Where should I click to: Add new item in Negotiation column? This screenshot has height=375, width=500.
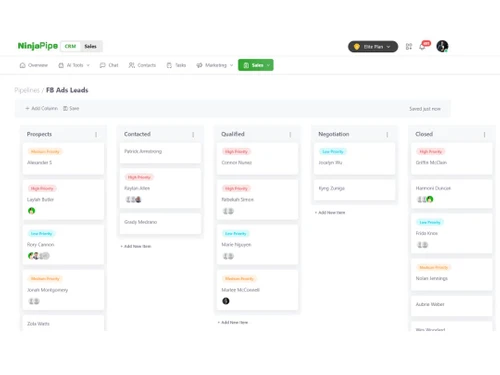(x=330, y=212)
